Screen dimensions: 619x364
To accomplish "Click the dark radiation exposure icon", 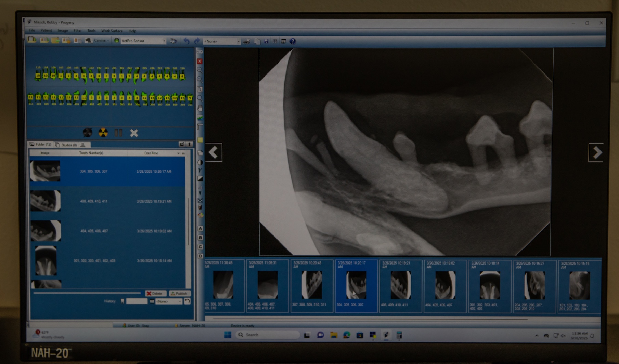I will pyautogui.click(x=88, y=133).
